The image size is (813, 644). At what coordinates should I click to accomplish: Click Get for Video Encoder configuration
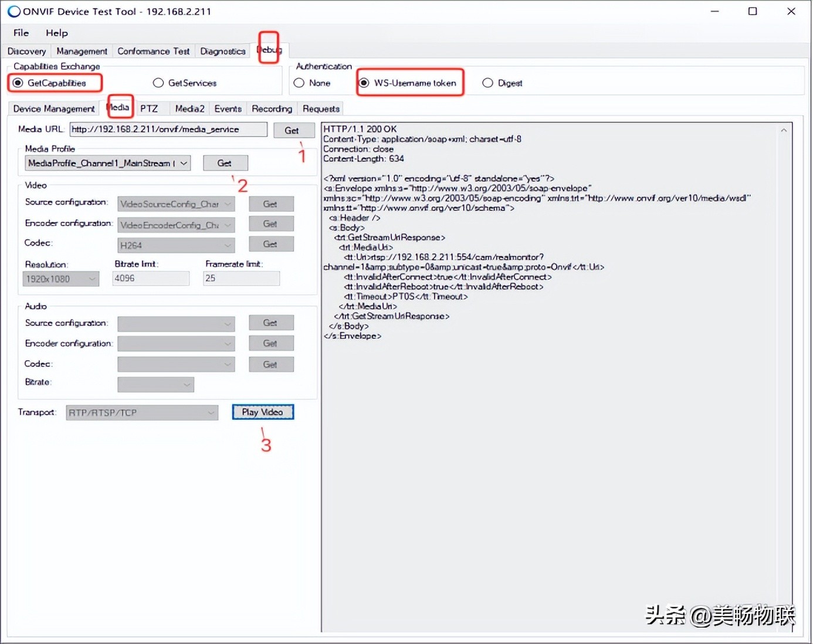click(x=270, y=224)
